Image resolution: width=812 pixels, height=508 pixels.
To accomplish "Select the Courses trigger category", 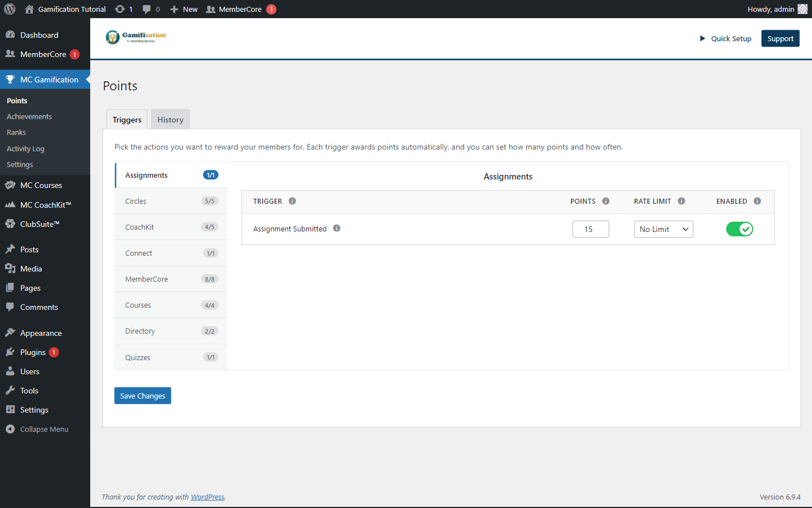I will (171, 305).
